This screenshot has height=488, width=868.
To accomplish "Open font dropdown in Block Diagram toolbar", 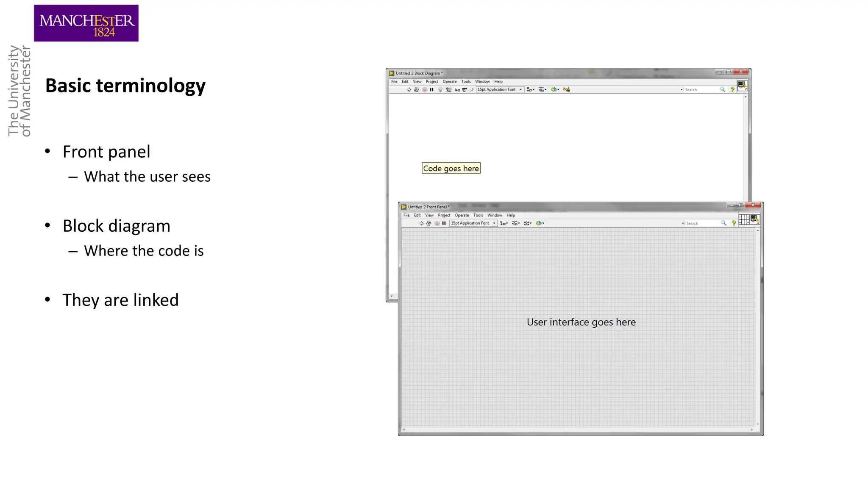I will tap(500, 89).
